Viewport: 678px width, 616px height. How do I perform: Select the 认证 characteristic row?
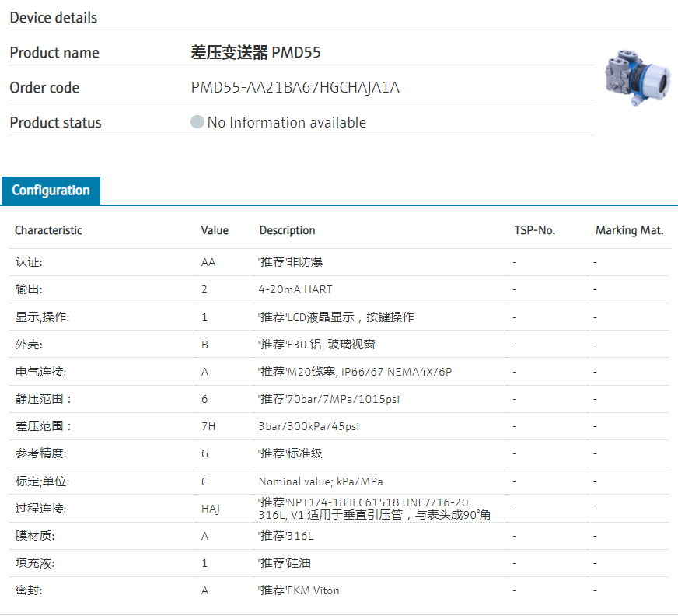[x=29, y=262]
